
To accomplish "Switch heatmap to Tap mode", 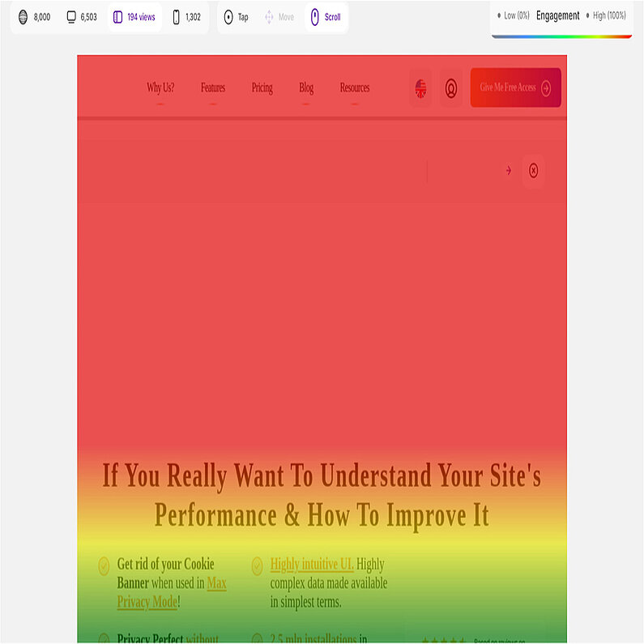I will [x=237, y=17].
